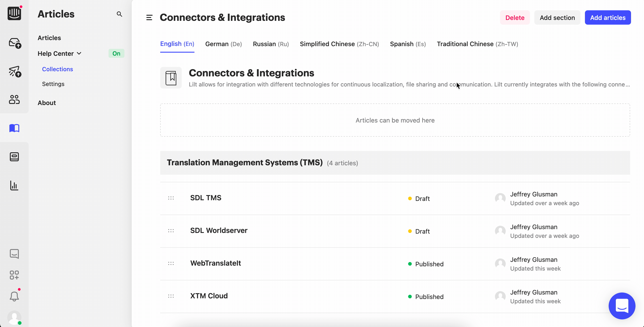
Task: Click the search magnifier in Articles panel
Action: 119,14
